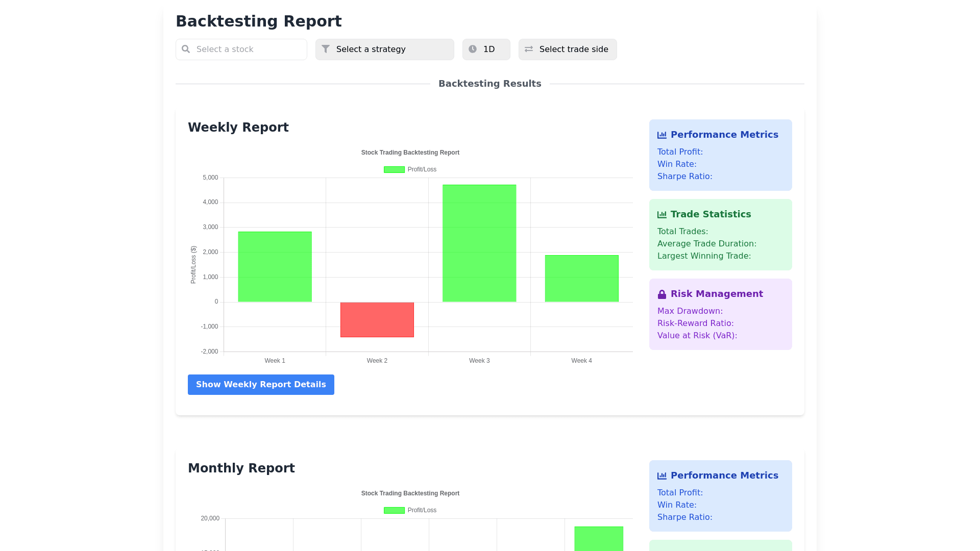Focus the Select a stock search field

pyautogui.click(x=248, y=49)
